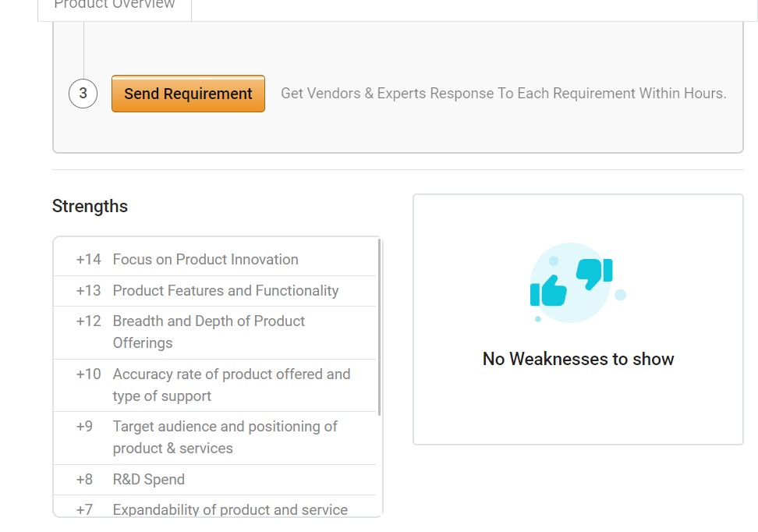Click the +8 score next to R&D Spend
Viewport: 758px width, 532px height.
pyautogui.click(x=84, y=479)
